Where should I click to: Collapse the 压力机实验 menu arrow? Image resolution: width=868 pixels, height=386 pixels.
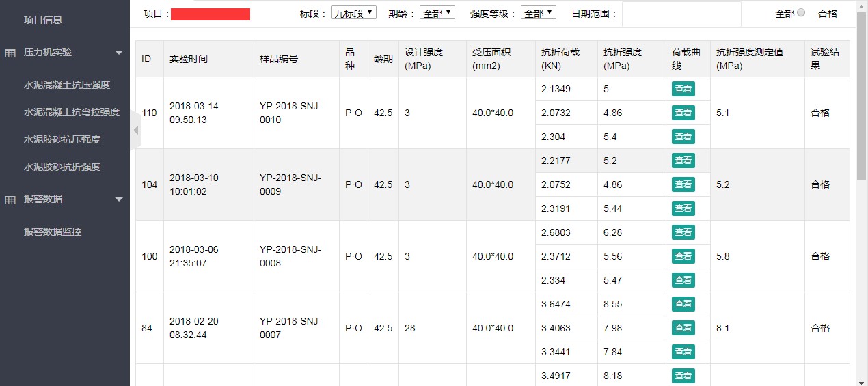(119, 53)
